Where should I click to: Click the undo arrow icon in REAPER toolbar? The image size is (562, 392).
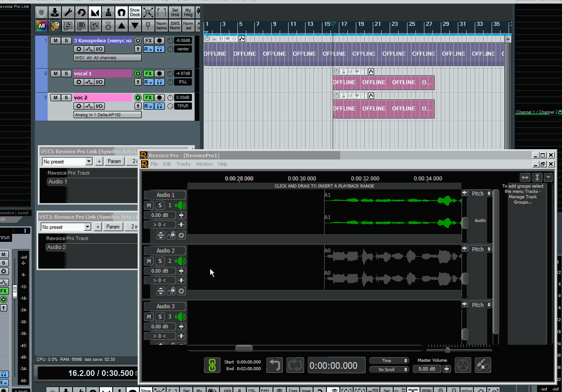point(81,12)
